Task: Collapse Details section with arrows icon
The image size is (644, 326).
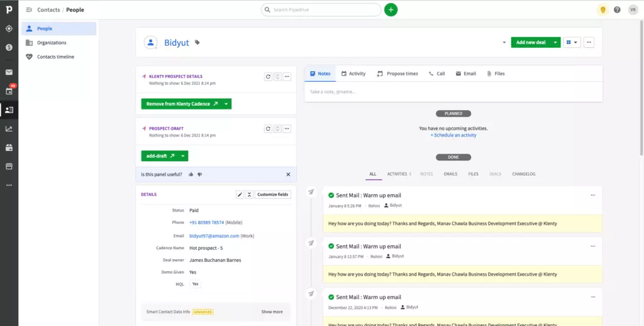Action: point(249,194)
